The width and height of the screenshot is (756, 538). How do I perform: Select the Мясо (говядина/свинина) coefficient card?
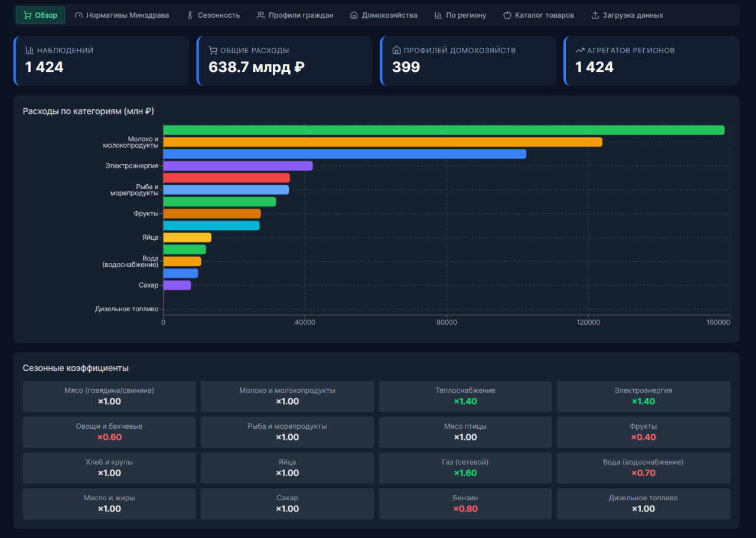(x=109, y=396)
